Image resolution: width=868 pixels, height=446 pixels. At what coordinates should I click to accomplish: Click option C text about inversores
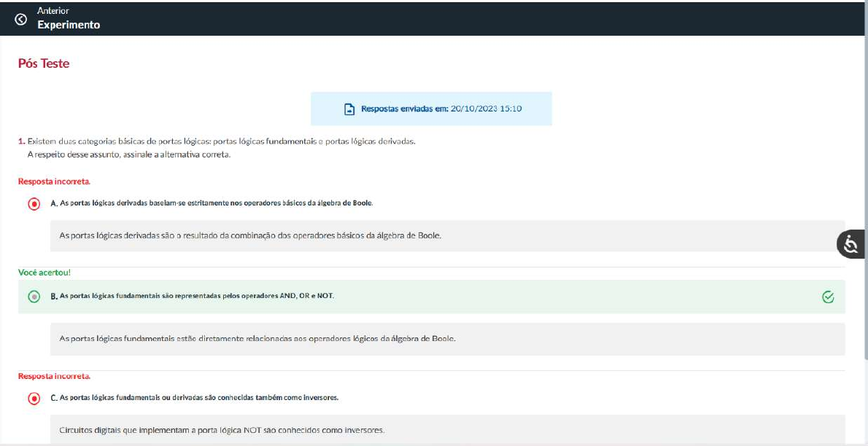coord(195,398)
